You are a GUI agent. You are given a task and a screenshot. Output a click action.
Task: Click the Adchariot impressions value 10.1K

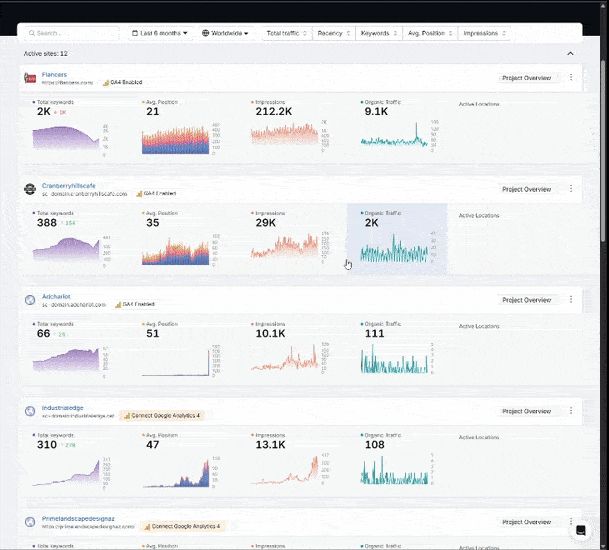(270, 333)
